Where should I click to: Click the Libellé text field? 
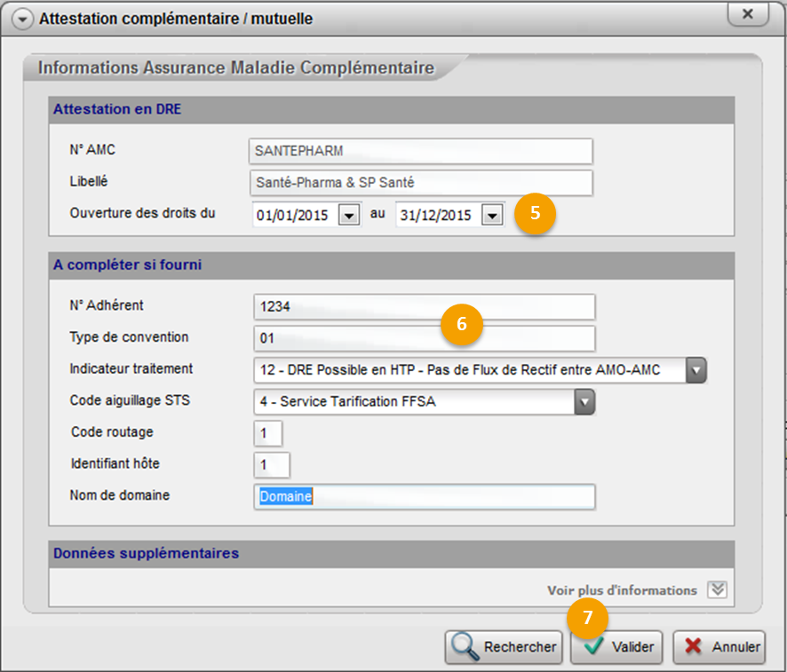click(421, 183)
